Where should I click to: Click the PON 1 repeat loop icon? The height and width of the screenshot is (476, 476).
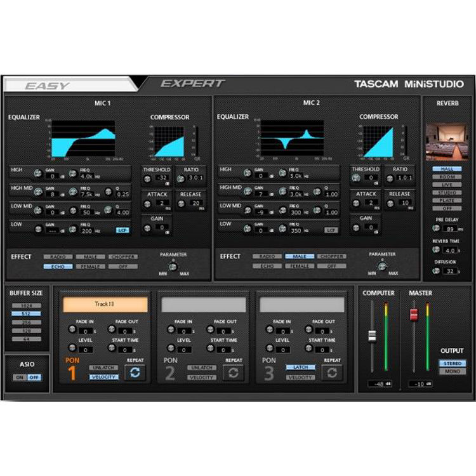[135, 373]
